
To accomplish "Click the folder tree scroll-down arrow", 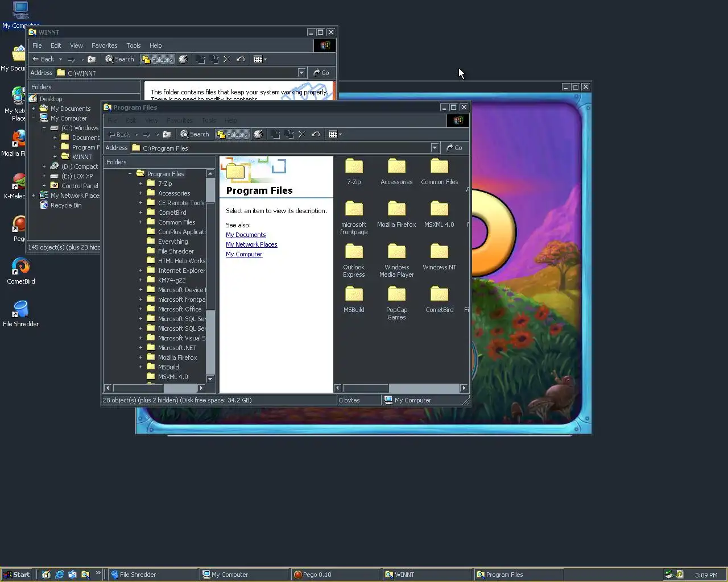I will [x=210, y=379].
